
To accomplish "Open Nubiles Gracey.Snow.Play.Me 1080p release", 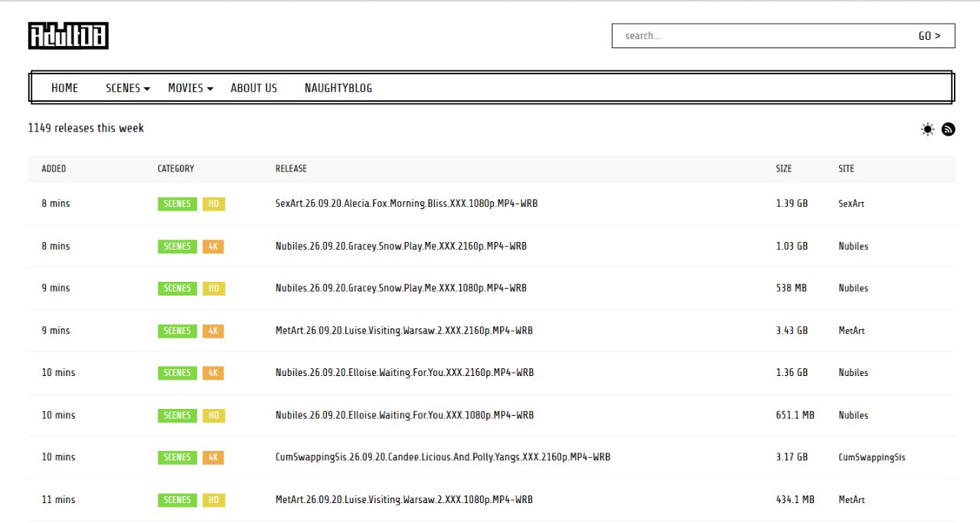I will tap(401, 289).
